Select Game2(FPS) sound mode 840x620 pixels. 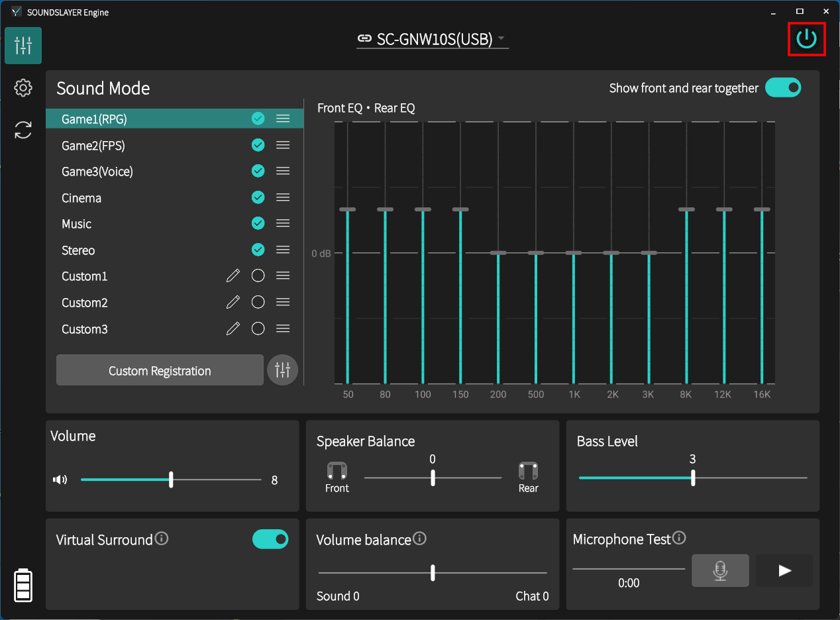pos(93,145)
